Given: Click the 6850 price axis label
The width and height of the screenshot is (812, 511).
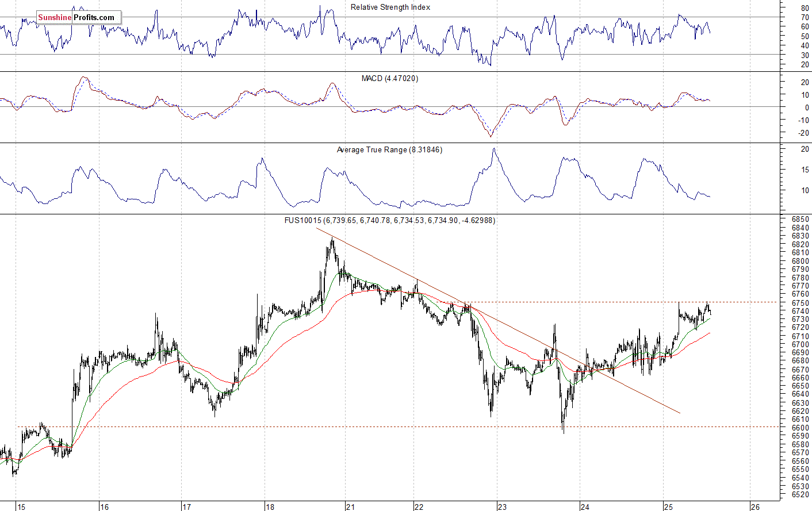Looking at the screenshot, I should tap(800, 219).
